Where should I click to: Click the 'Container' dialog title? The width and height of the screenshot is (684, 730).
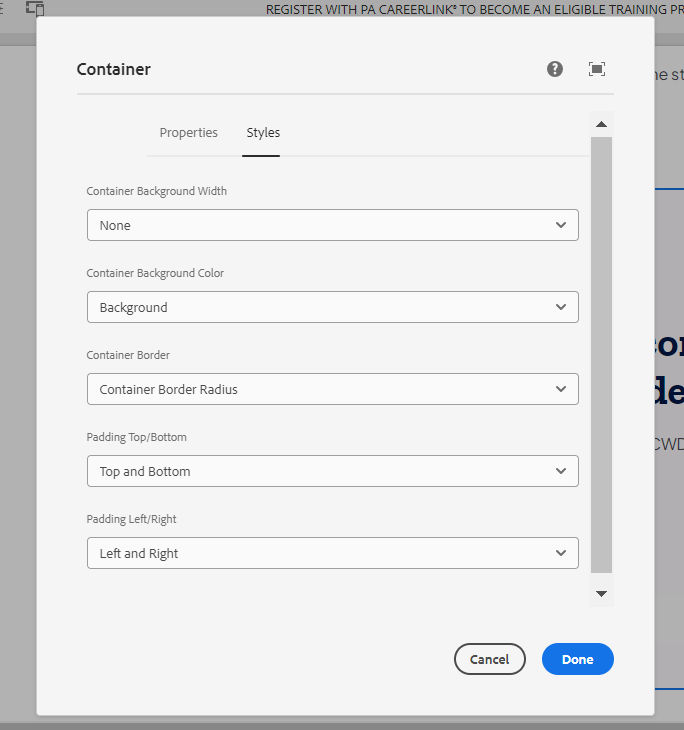(114, 69)
